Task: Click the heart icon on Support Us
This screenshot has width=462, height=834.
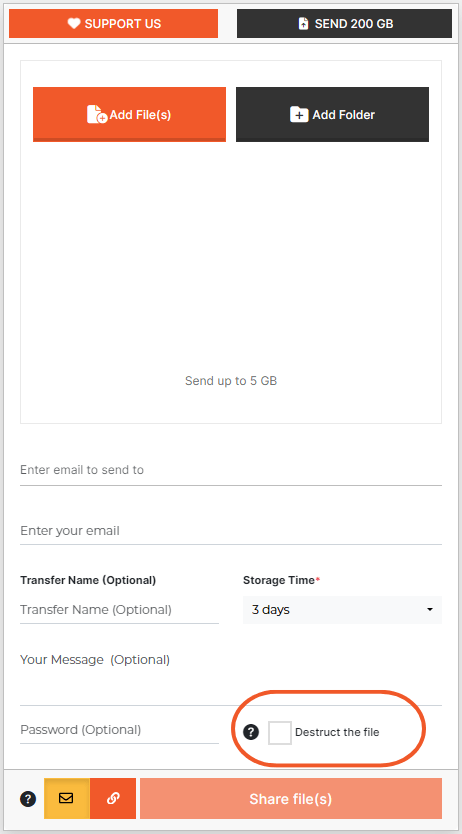Action: click(74, 23)
